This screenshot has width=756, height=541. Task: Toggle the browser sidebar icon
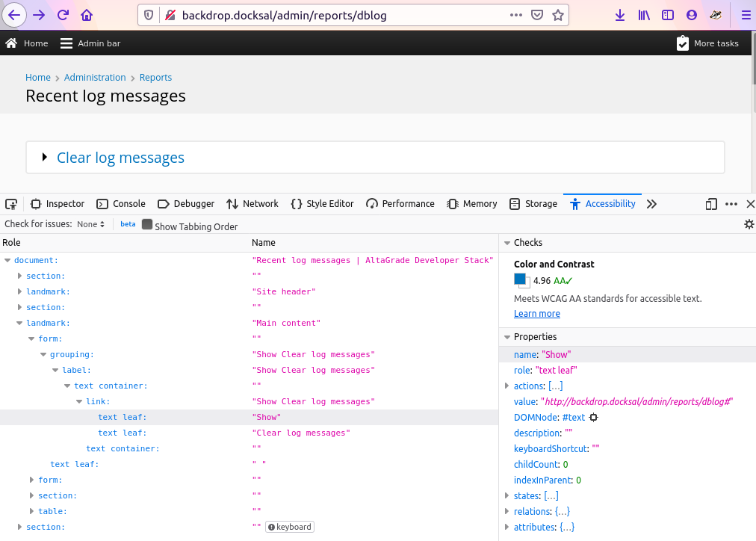[668, 16]
